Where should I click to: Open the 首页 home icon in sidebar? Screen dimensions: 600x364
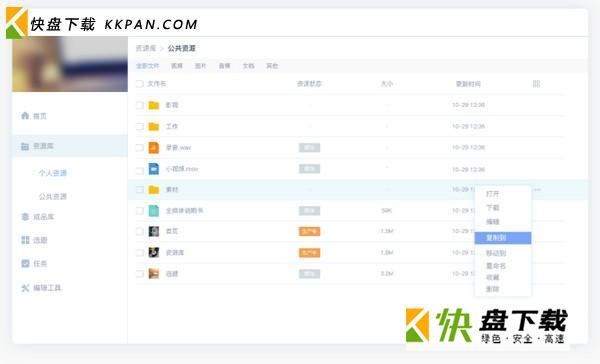tap(25, 116)
